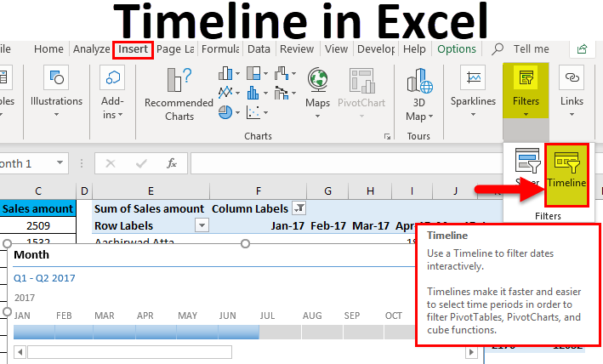This screenshot has width=603, height=364.
Task: Select the cell containing 2509
Action: click(37, 225)
